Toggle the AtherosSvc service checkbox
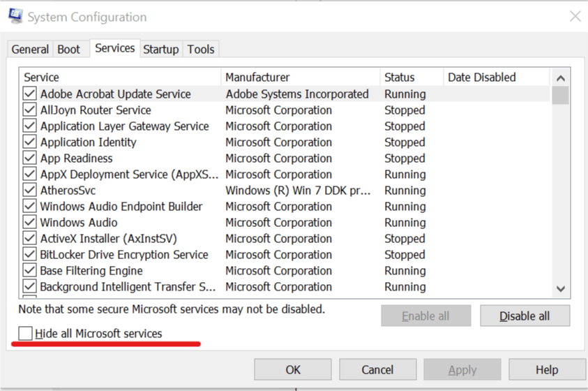Image resolution: width=588 pixels, height=391 pixels. (29, 190)
